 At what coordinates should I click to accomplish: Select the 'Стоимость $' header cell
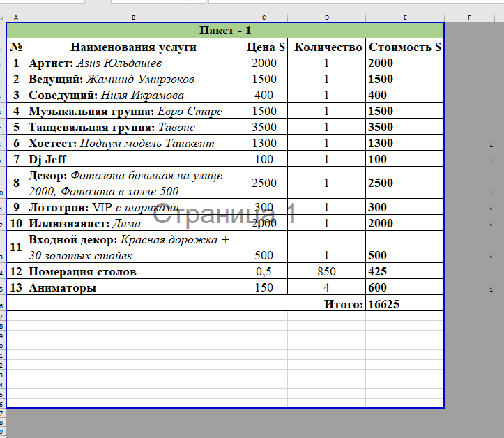405,46
